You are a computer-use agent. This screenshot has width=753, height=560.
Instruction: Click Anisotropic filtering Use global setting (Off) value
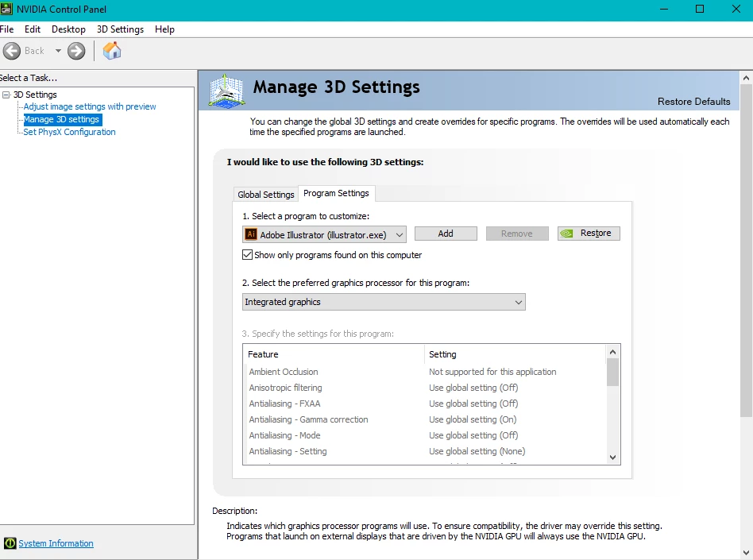tap(473, 388)
